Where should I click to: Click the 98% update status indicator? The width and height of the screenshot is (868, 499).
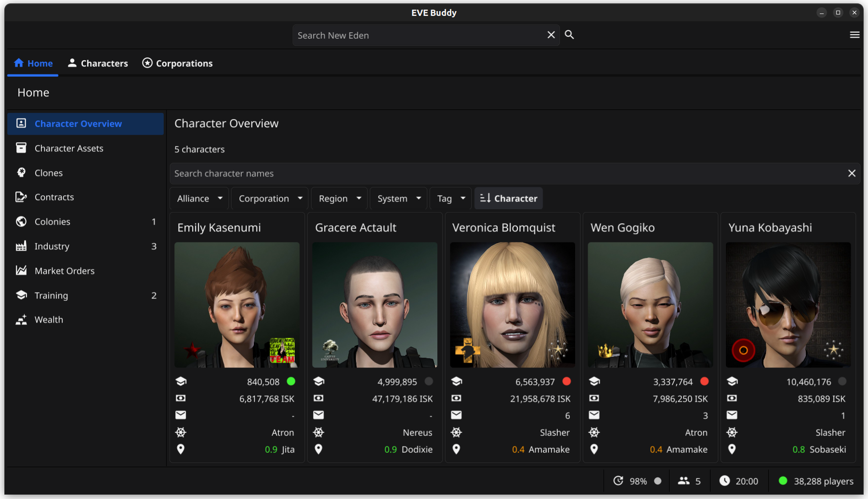637,481
